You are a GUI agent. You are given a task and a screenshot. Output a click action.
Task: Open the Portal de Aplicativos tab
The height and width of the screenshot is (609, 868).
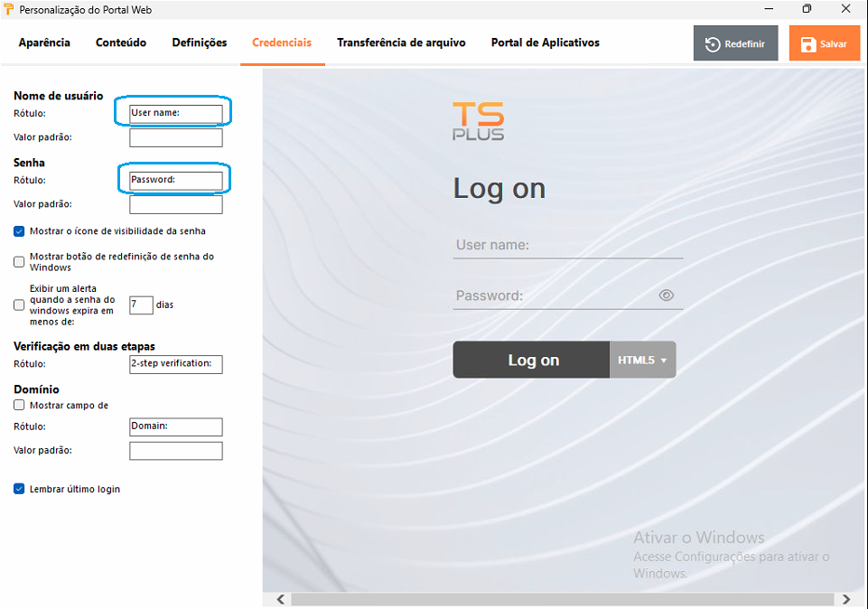click(x=545, y=42)
